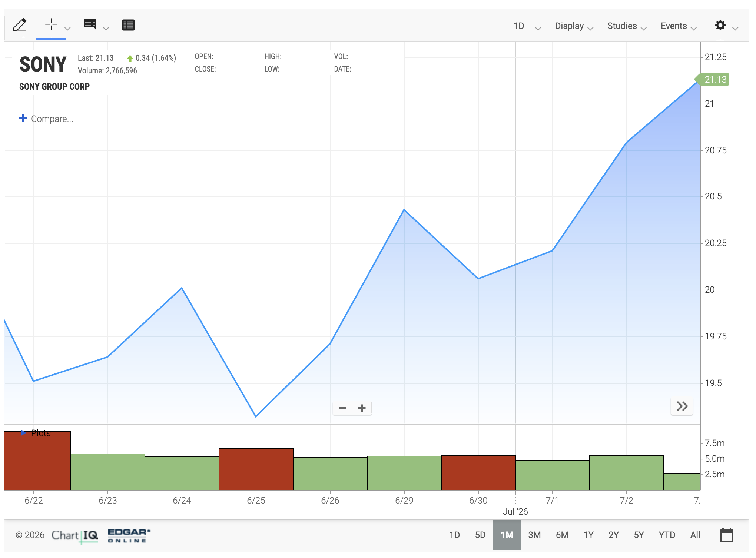Click the Jul '26 axis label
Image resolution: width=756 pixels, height=558 pixels.
(x=515, y=511)
